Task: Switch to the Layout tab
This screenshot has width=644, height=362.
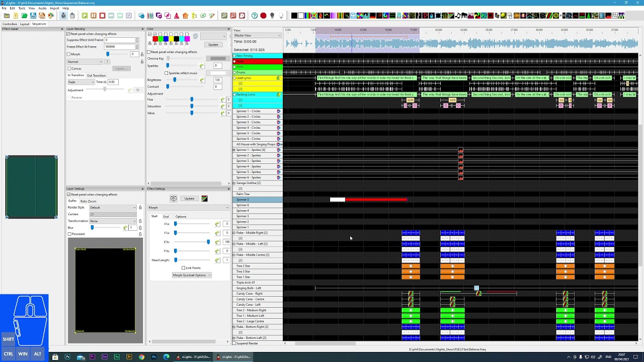Action: tap(25, 24)
